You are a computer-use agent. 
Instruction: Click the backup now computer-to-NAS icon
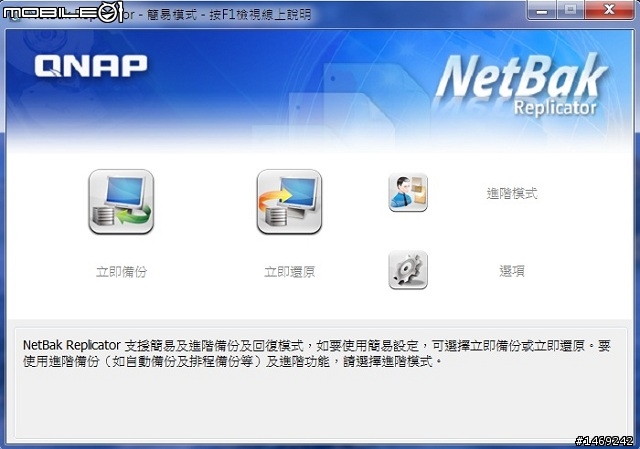click(x=121, y=202)
